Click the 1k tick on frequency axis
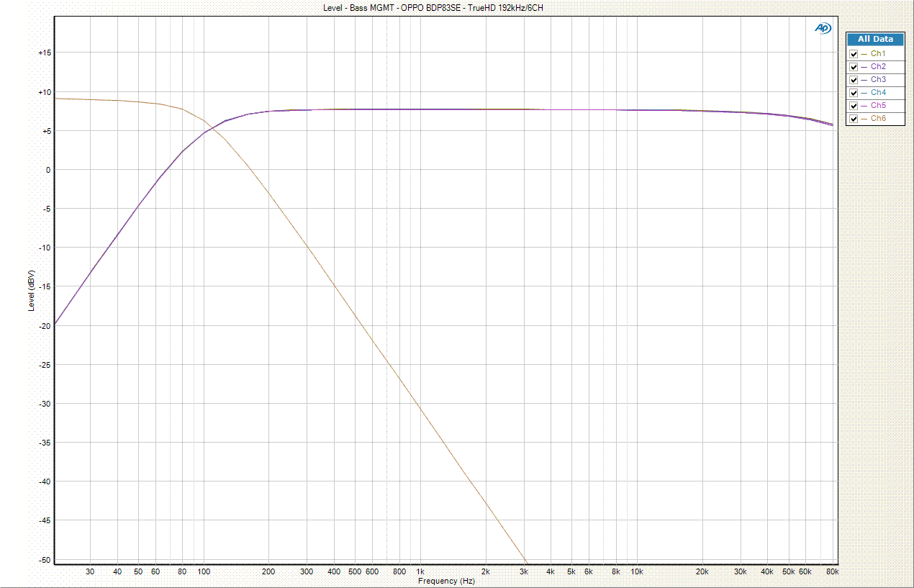Screen dimensions: 914x588 420,571
